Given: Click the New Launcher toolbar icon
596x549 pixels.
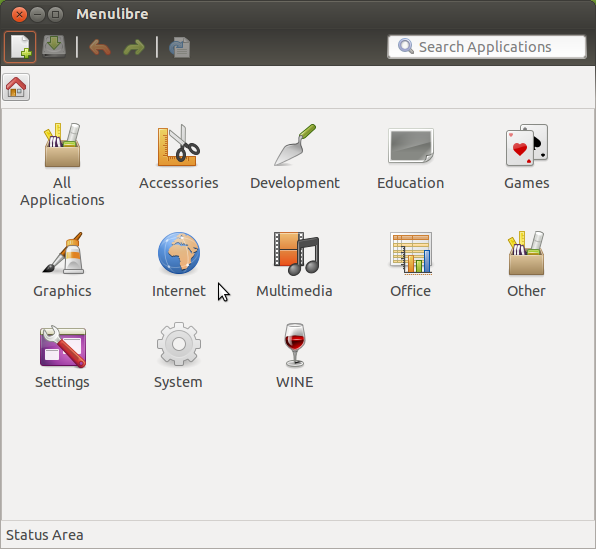Looking at the screenshot, I should [x=20, y=47].
